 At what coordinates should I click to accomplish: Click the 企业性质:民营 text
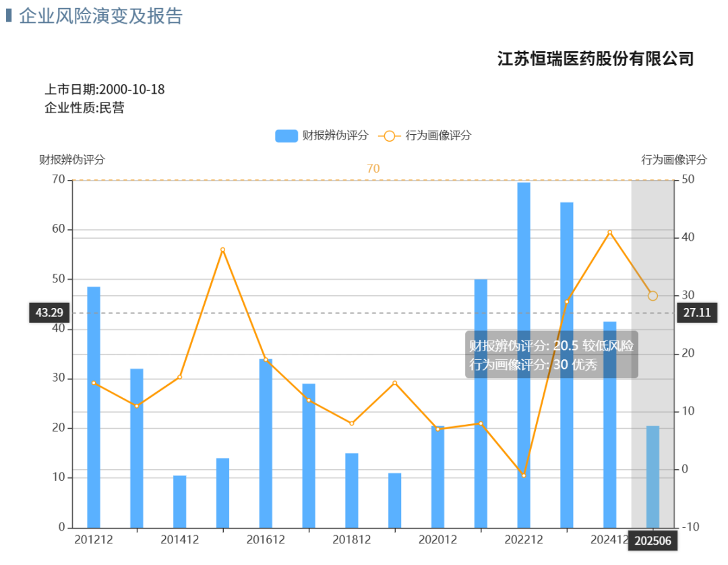[x=84, y=108]
